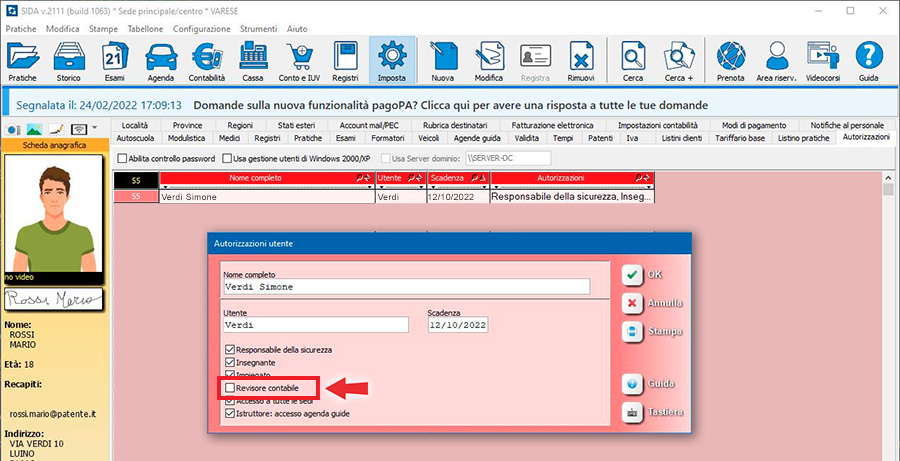900x461 pixels.
Task: Open the Cassa cash register icon
Action: pos(252,61)
